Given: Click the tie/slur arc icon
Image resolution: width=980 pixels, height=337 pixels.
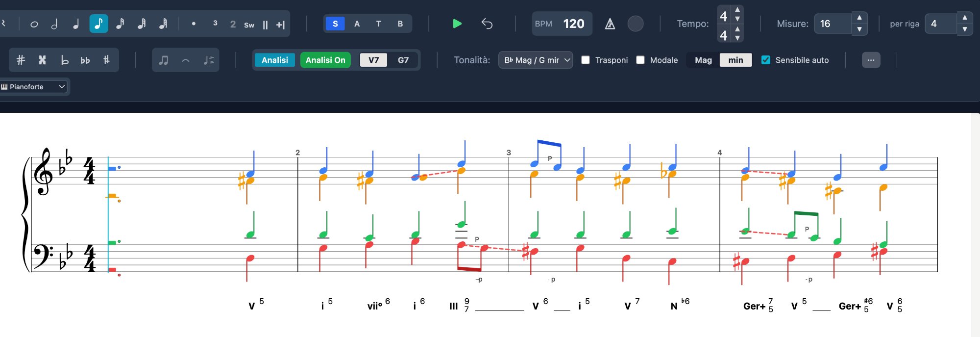Looking at the screenshot, I should coord(185,60).
